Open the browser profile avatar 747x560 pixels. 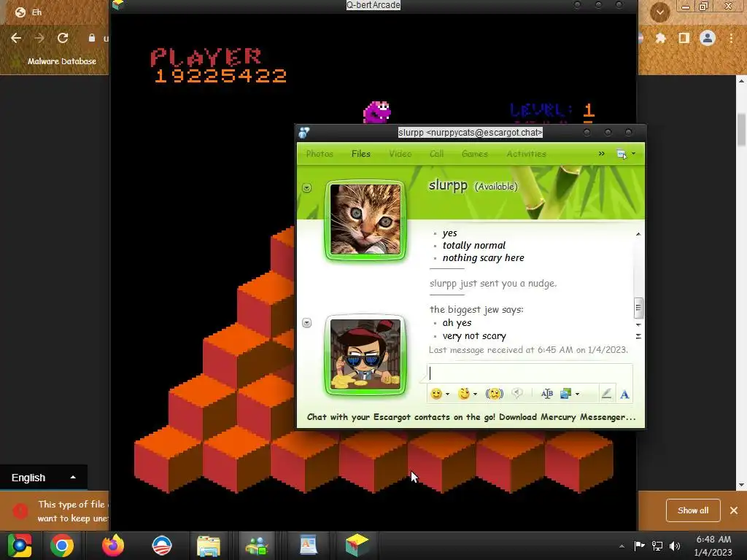708,38
